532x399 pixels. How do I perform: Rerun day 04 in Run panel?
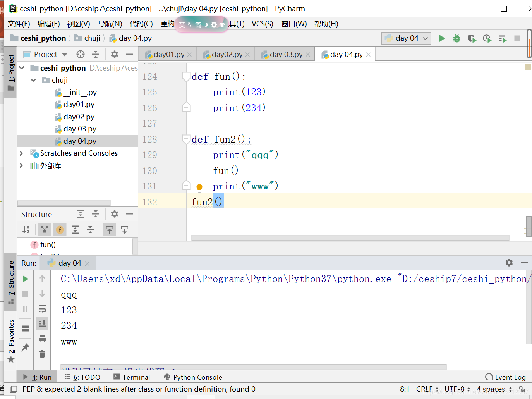25,279
